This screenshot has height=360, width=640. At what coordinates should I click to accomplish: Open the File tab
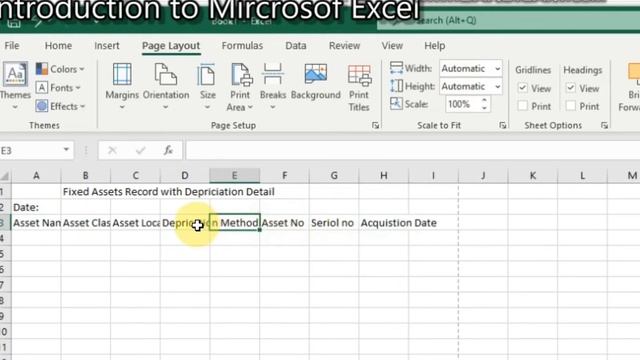click(12, 46)
